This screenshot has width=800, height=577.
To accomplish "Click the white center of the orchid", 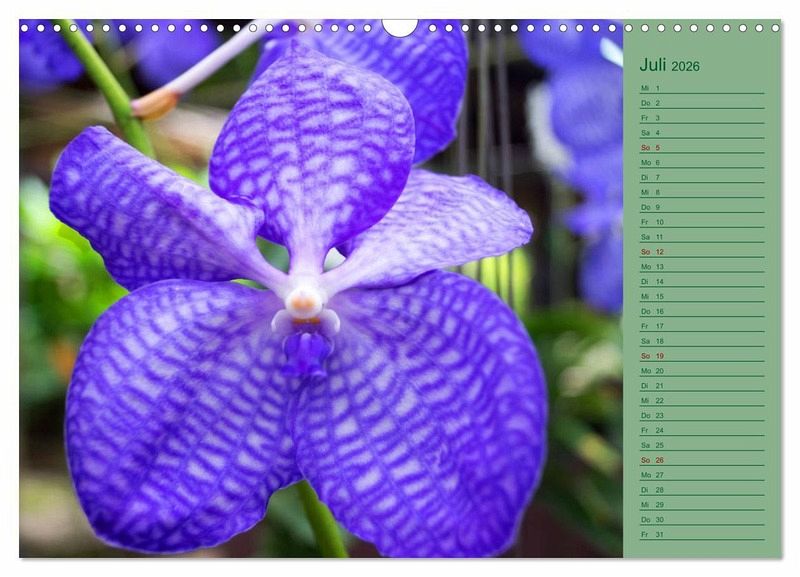I will (x=304, y=300).
